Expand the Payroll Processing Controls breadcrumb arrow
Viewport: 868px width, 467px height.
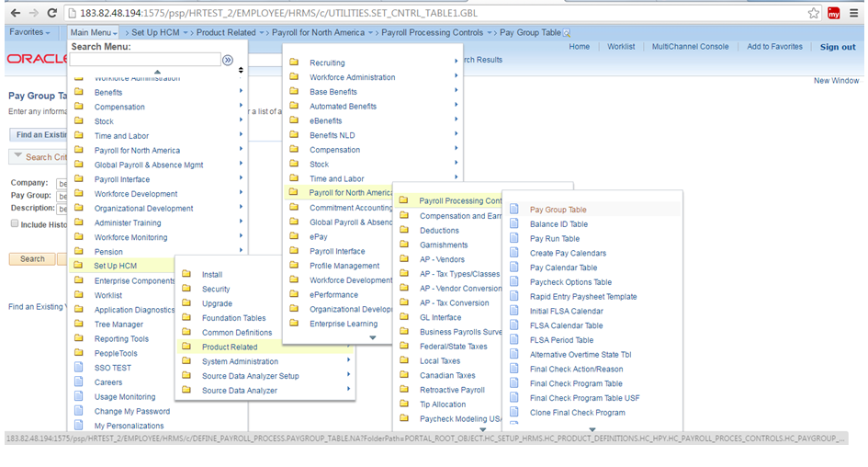(490, 33)
